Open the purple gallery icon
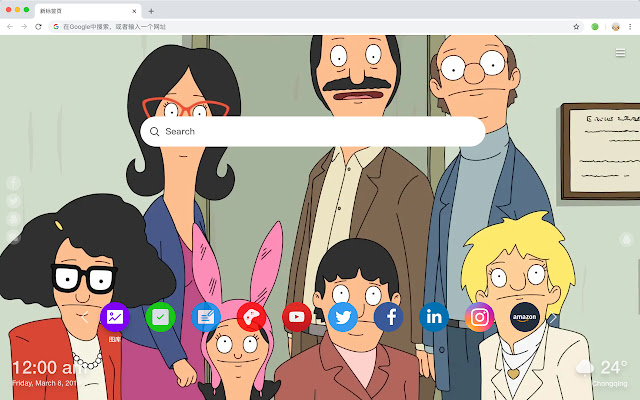 114,317
